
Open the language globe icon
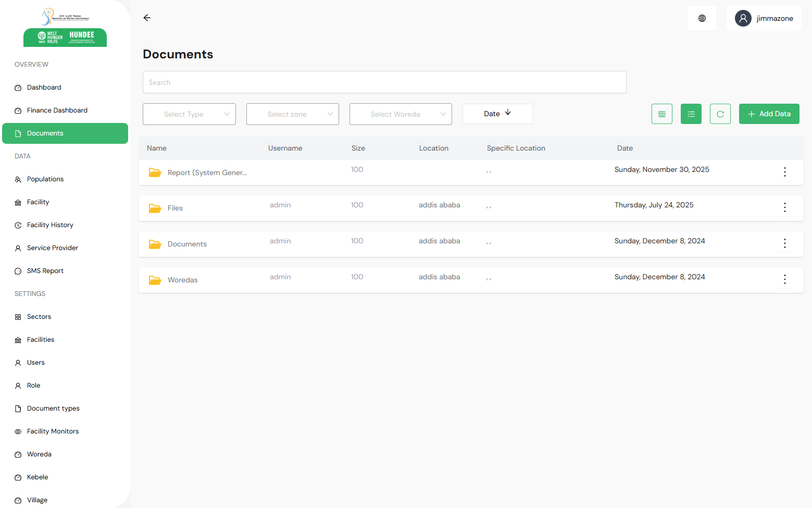click(x=702, y=18)
